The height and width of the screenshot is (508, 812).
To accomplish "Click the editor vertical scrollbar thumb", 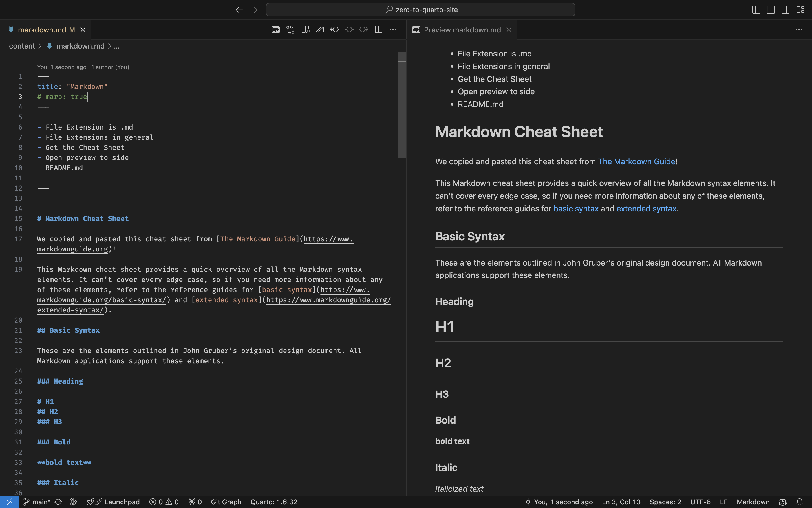I will click(402, 105).
